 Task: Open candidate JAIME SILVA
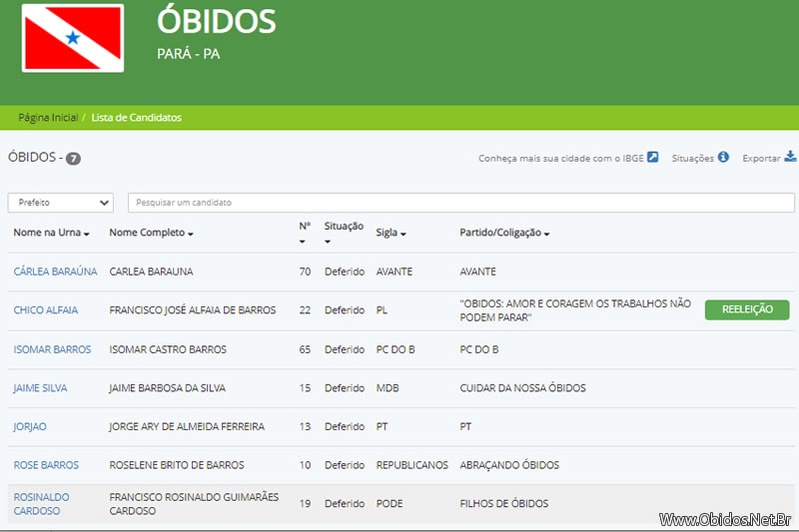(40, 388)
